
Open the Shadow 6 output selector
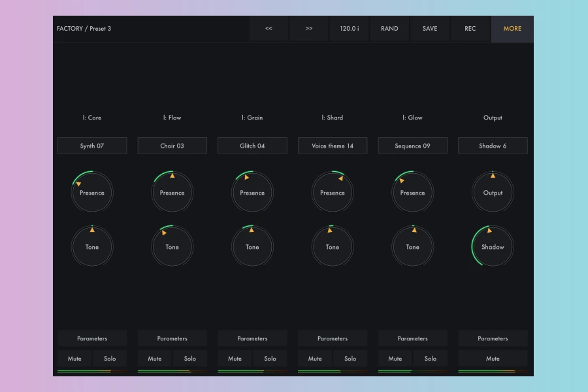click(x=493, y=146)
